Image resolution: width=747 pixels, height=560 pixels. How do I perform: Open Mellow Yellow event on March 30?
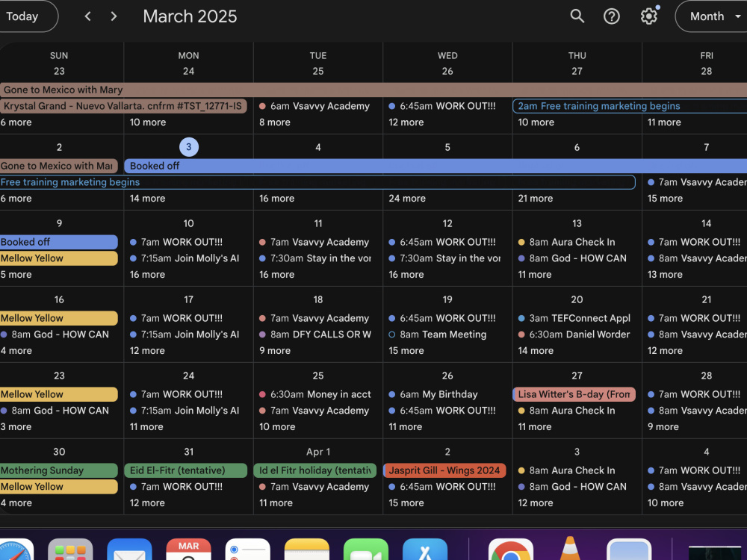tap(58, 487)
